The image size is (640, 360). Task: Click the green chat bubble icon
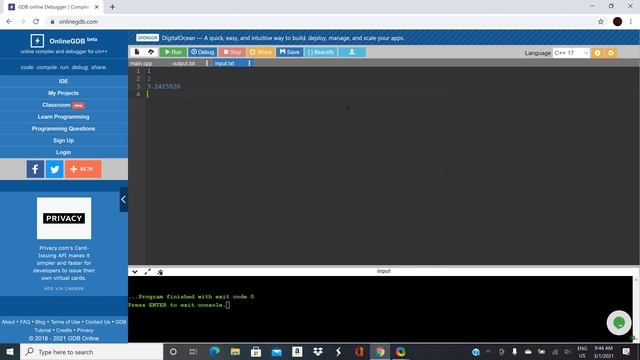619,323
